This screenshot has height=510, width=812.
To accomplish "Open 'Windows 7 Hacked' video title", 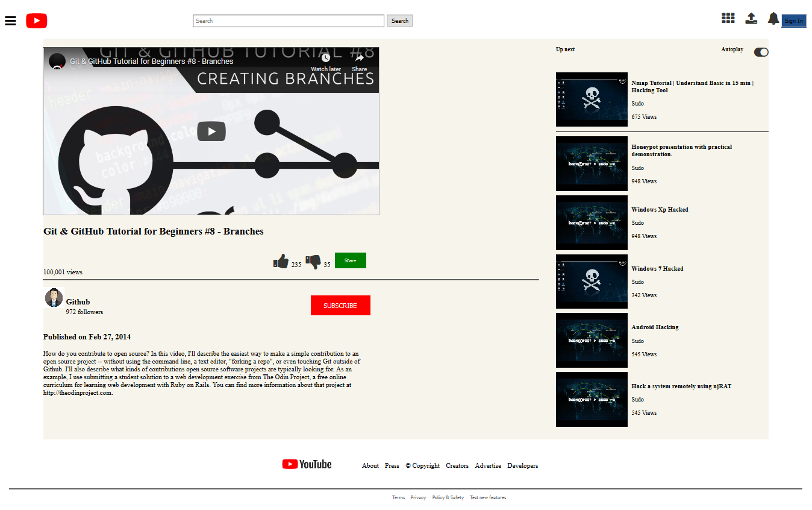I will [x=657, y=268].
